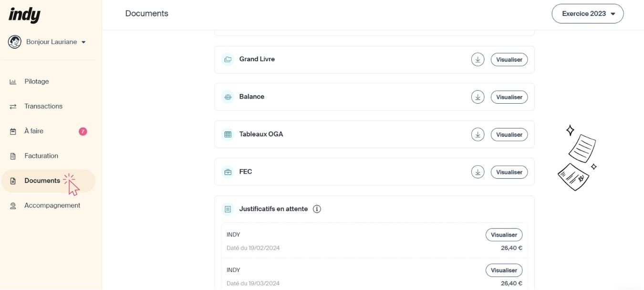
Task: Visualiser the Grand Livre
Action: (x=509, y=60)
